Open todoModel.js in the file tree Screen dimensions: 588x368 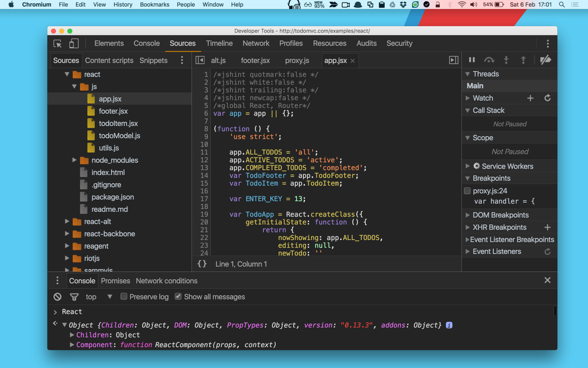coord(120,135)
